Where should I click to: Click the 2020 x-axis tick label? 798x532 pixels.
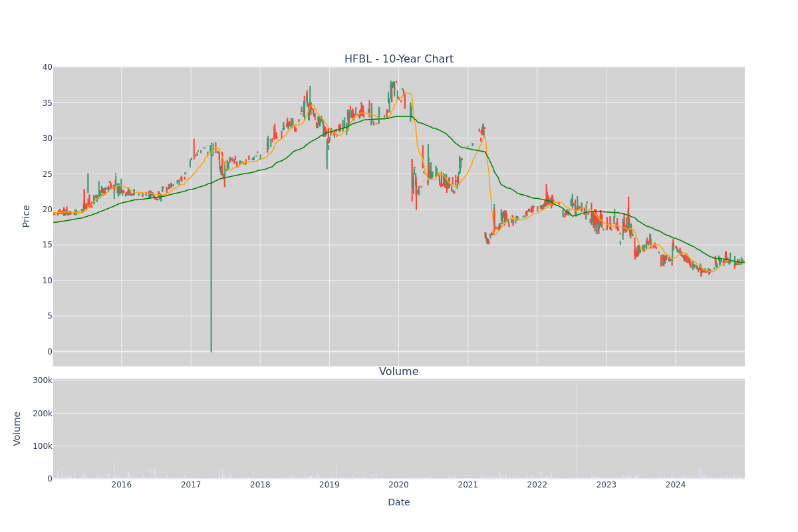click(398, 485)
